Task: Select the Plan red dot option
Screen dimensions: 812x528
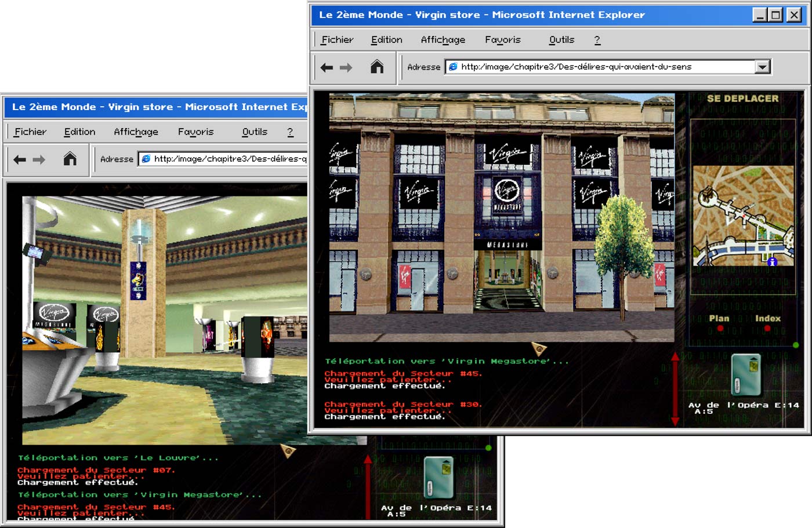Action: pos(720,329)
